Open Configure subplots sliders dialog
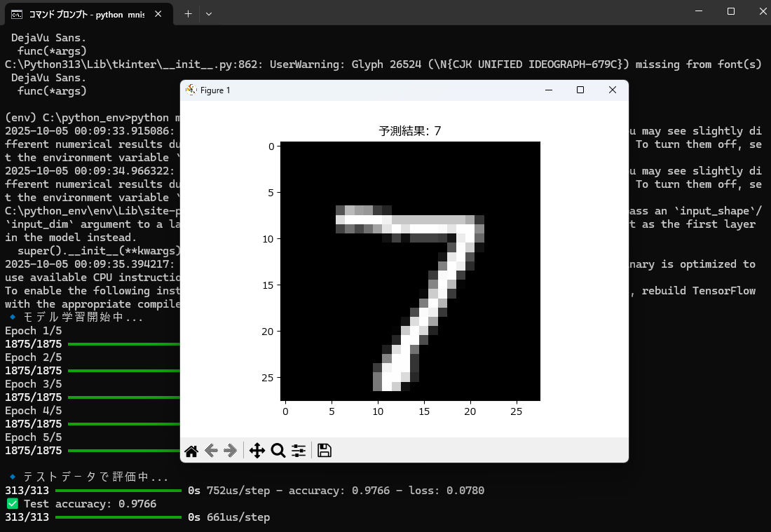This screenshot has width=771, height=532. 299,451
